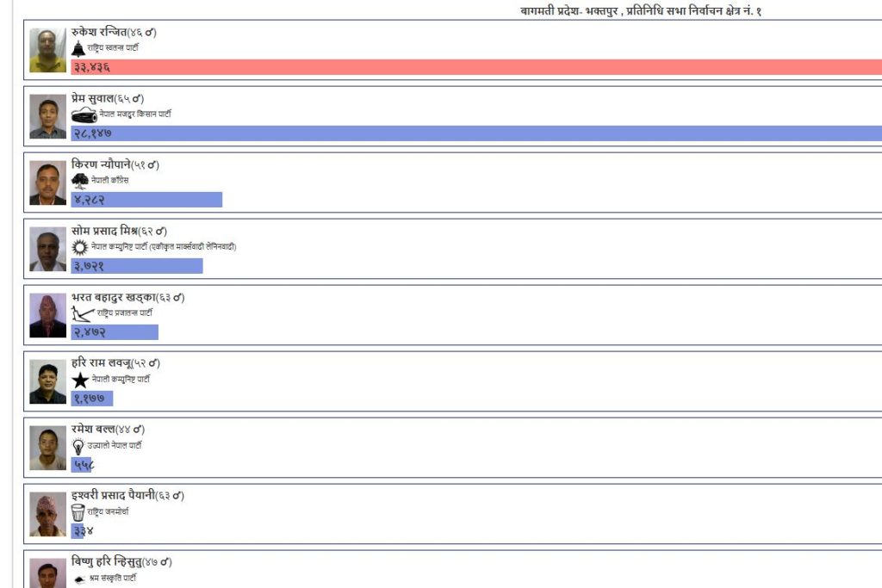Click the plough symbol of Rastriya Prajatantra Party

click(x=83, y=313)
